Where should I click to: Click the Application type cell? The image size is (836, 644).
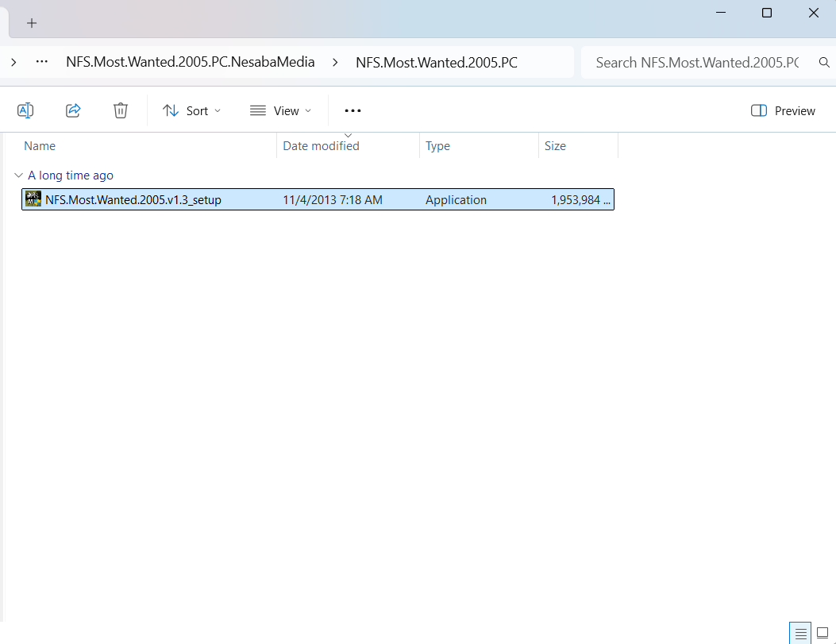click(456, 200)
